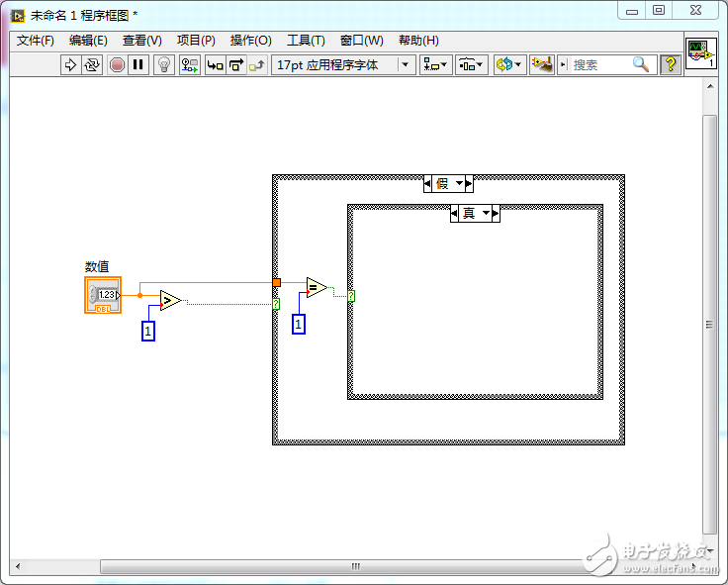Click the search input field

coord(601,64)
